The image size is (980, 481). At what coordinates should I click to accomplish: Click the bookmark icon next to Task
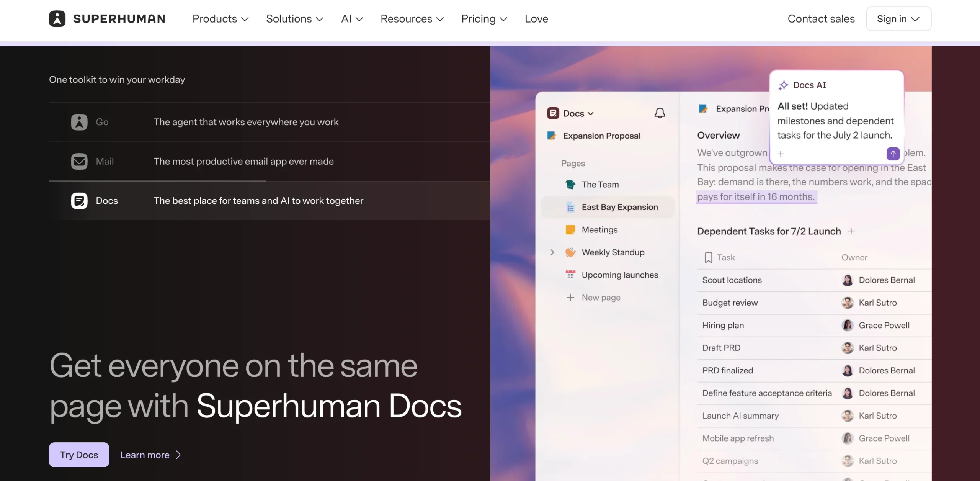[x=708, y=257]
